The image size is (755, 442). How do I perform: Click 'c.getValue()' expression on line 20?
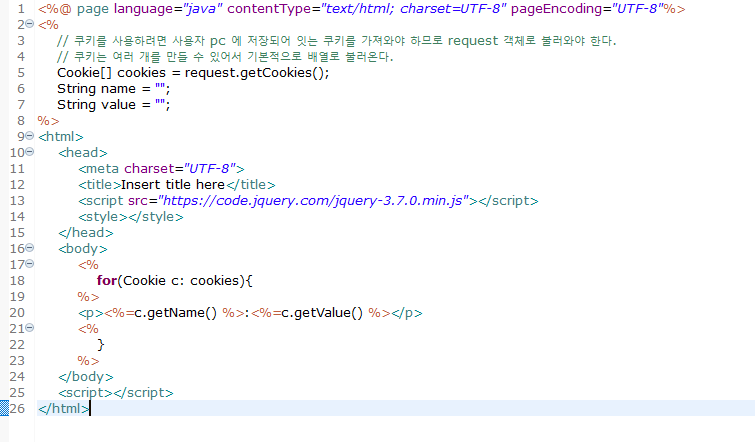click(x=322, y=313)
